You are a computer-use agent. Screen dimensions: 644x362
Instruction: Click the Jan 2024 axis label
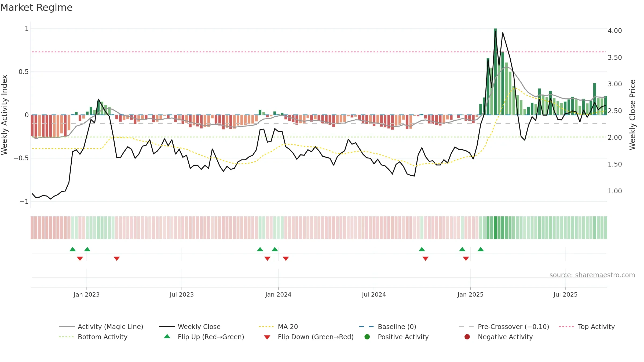coord(278,294)
